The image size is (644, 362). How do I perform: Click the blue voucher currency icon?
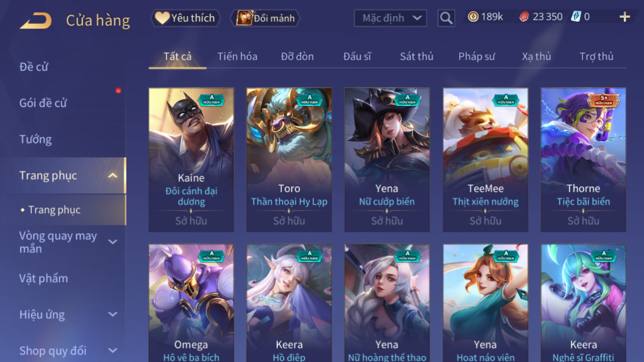point(576,17)
